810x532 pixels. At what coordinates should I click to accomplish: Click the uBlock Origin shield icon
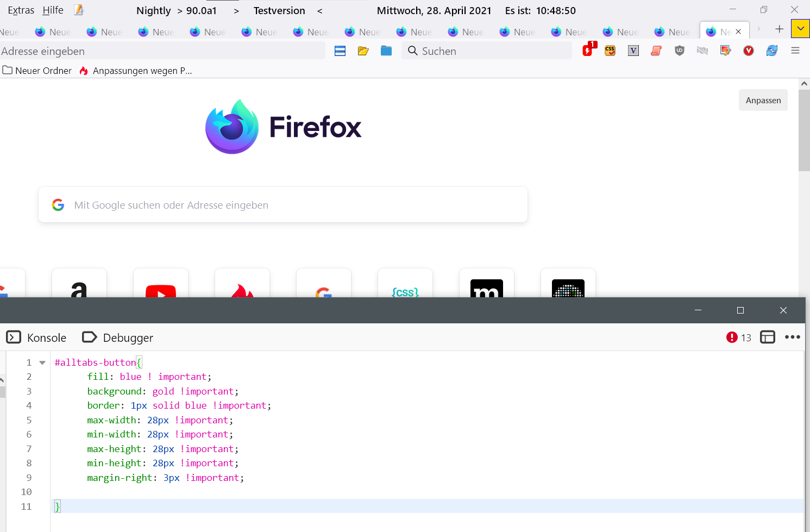(x=679, y=51)
